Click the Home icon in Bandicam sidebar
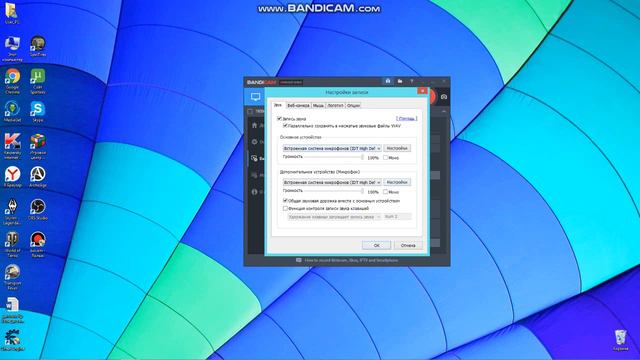Image resolution: width=640 pixels, height=360 pixels. (x=255, y=125)
